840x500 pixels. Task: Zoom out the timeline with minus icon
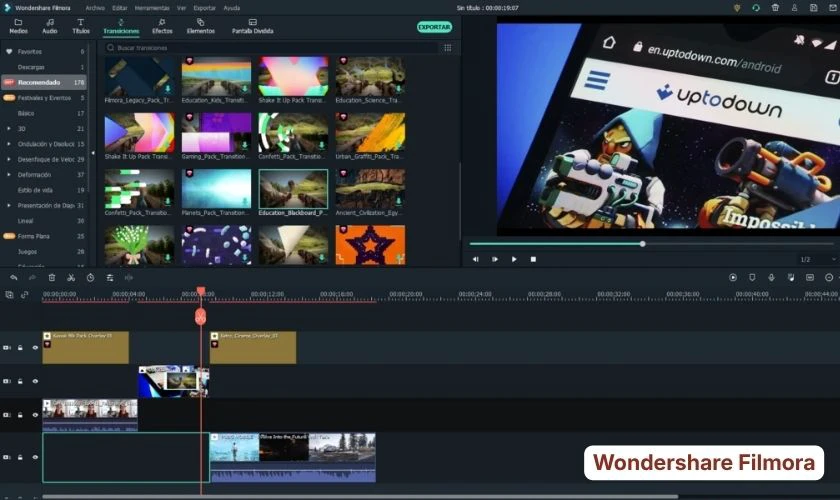point(829,277)
